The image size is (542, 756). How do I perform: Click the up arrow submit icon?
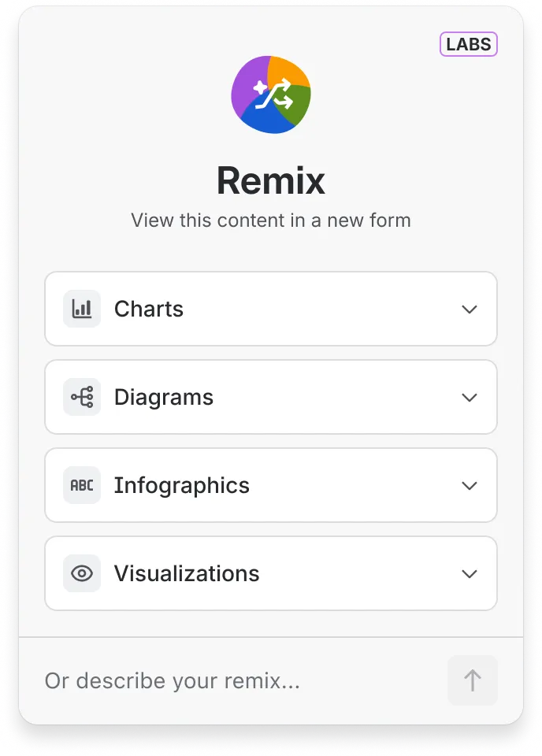[x=473, y=680]
